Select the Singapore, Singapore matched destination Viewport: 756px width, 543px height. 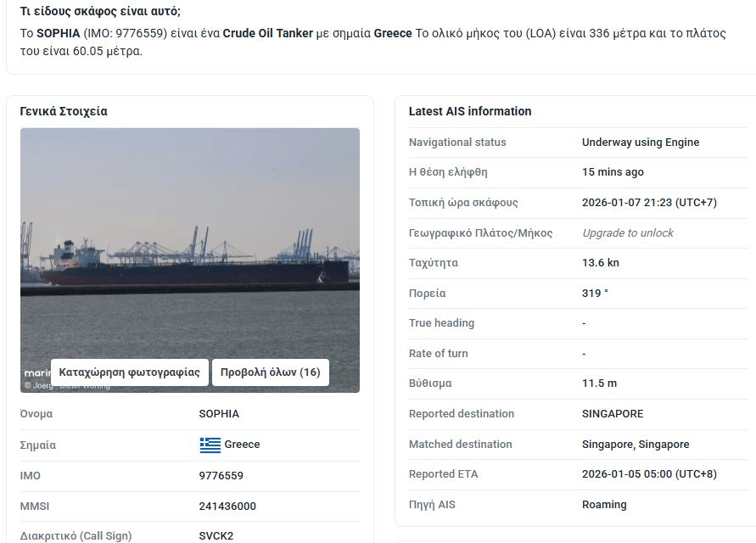pyautogui.click(x=636, y=445)
